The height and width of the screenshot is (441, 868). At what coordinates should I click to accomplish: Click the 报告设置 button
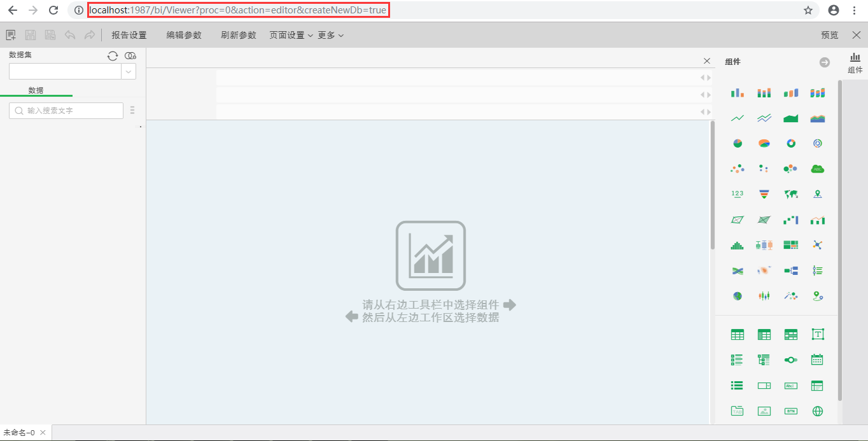point(129,35)
